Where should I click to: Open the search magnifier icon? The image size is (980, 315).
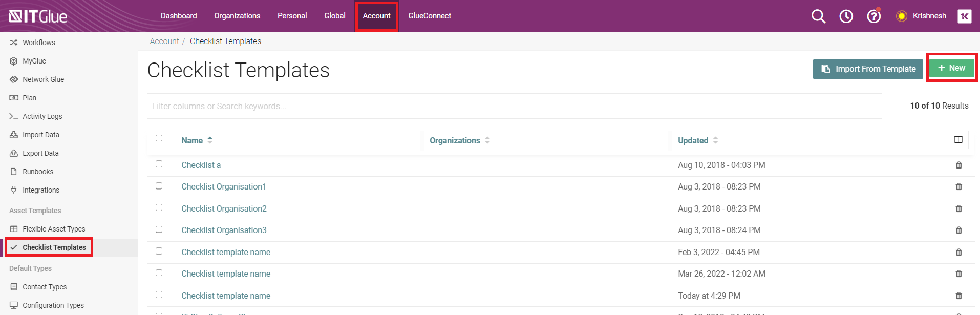[x=818, y=16]
